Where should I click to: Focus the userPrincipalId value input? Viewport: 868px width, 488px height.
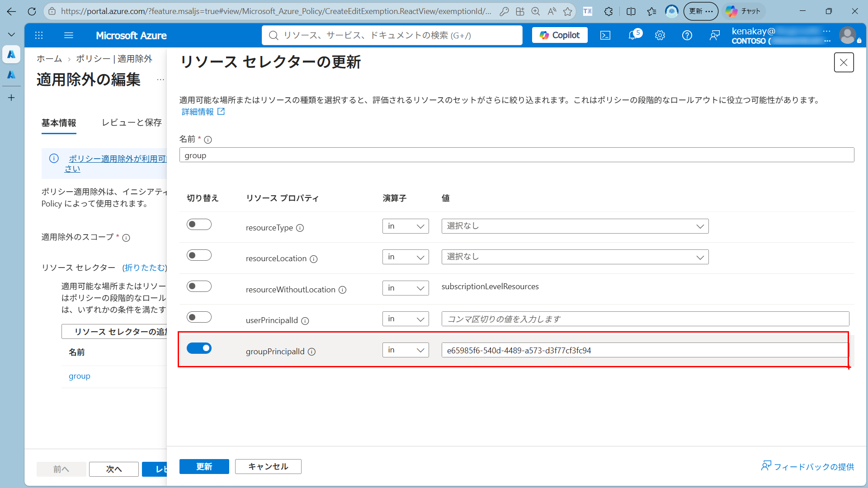pyautogui.click(x=645, y=319)
